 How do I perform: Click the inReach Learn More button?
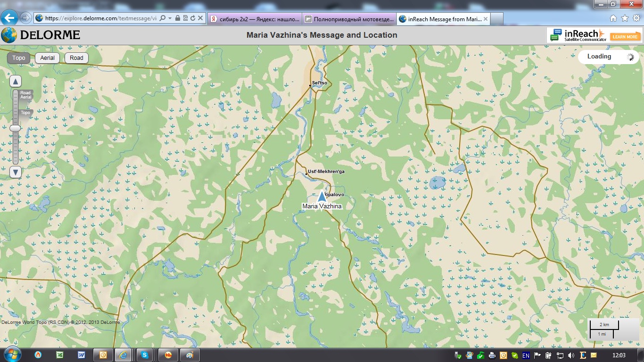point(625,36)
